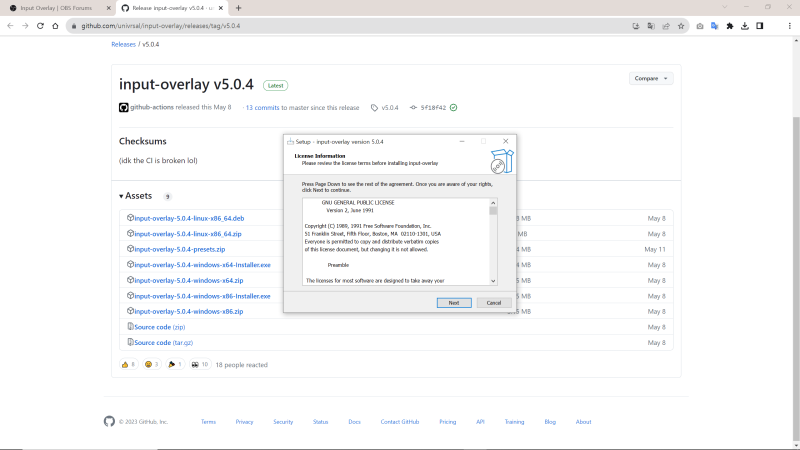Go back with the browser back arrow

click(x=10, y=26)
